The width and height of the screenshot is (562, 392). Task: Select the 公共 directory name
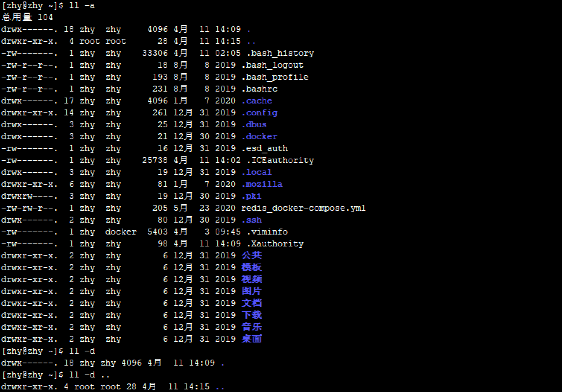point(252,255)
